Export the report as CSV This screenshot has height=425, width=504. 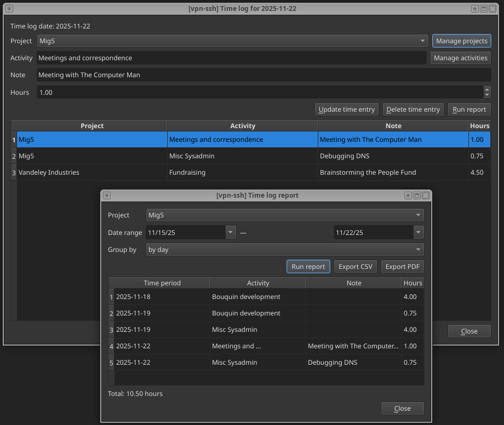[x=355, y=266]
